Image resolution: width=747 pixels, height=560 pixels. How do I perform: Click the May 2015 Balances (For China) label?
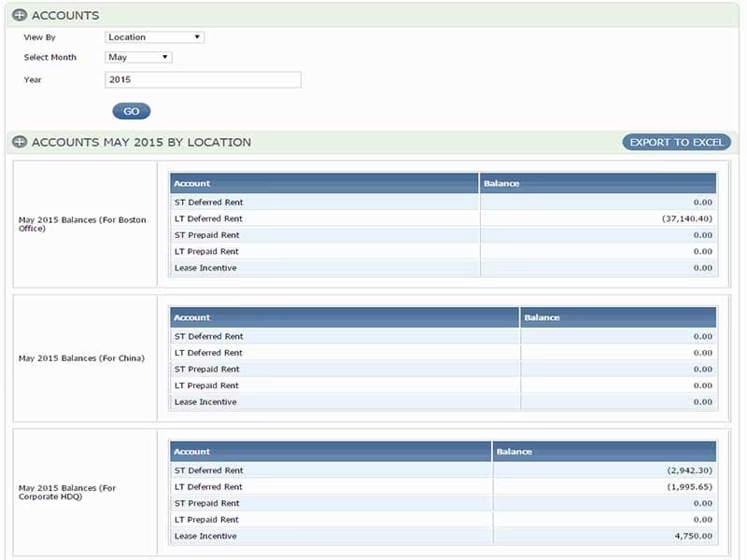click(x=81, y=358)
